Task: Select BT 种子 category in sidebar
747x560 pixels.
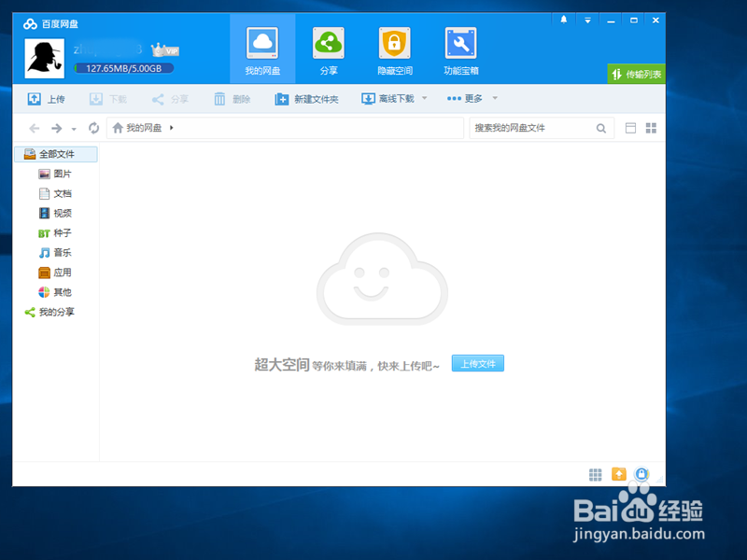Action: tap(55, 233)
